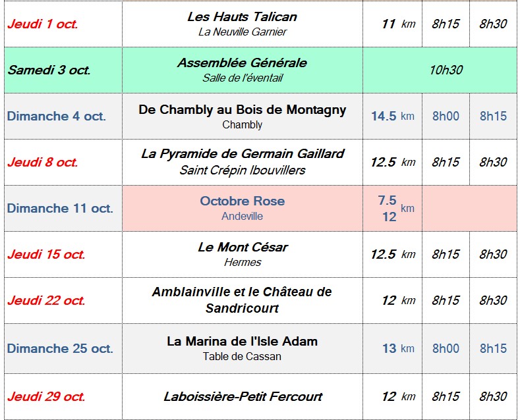The width and height of the screenshot is (520, 420).
Task: Click the Octobre Rose event title
Action: pyautogui.click(x=242, y=201)
